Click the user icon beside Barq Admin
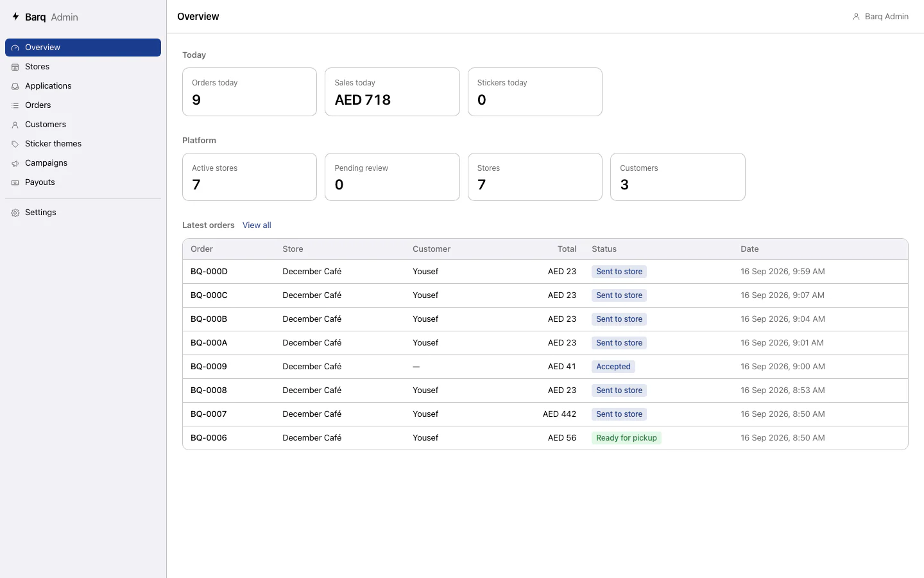The image size is (924, 578). tap(856, 17)
